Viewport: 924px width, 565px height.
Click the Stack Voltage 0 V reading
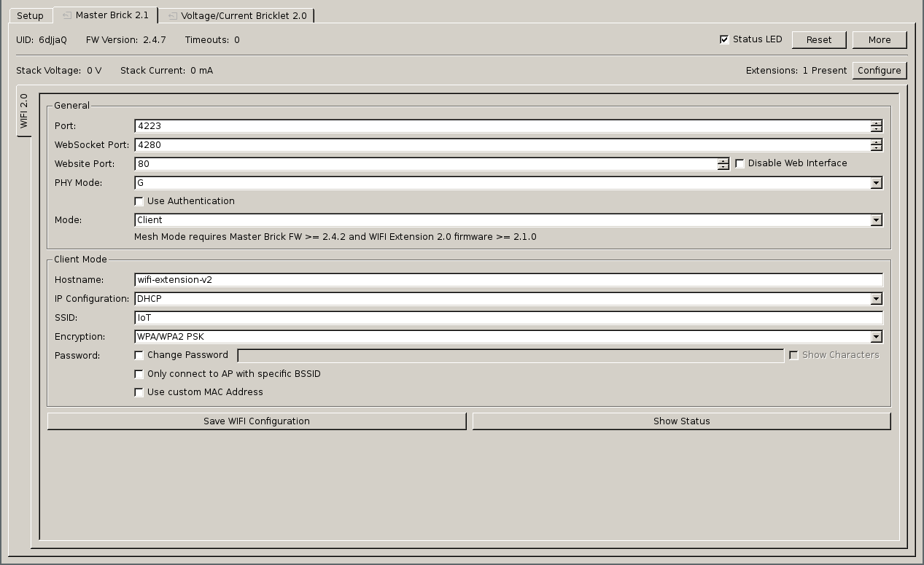[59, 71]
